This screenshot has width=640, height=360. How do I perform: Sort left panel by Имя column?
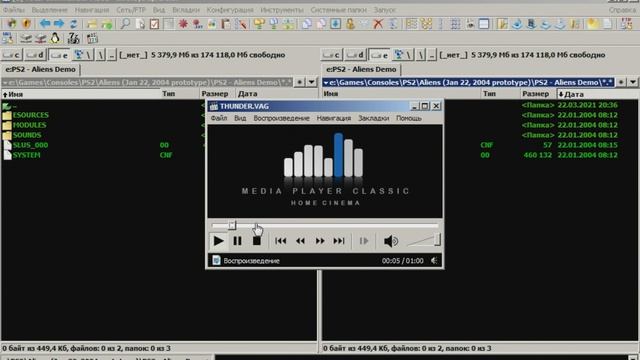[x=80, y=94]
